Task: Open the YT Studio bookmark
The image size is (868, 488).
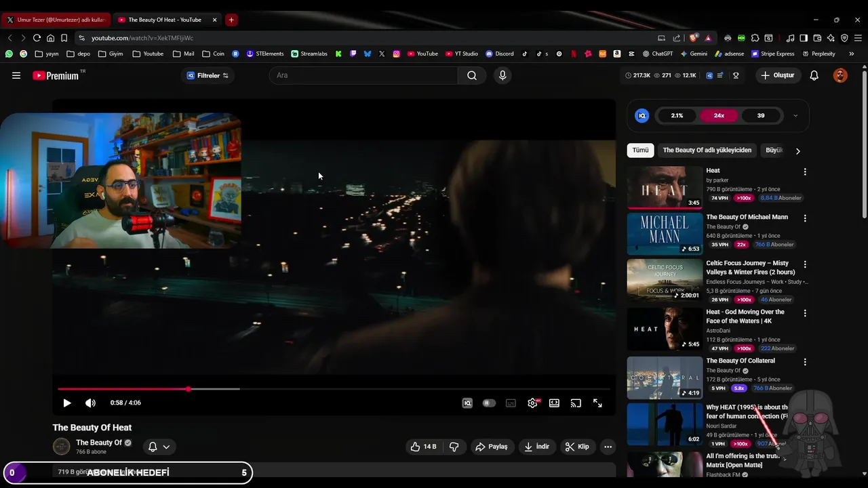Action: (x=462, y=54)
